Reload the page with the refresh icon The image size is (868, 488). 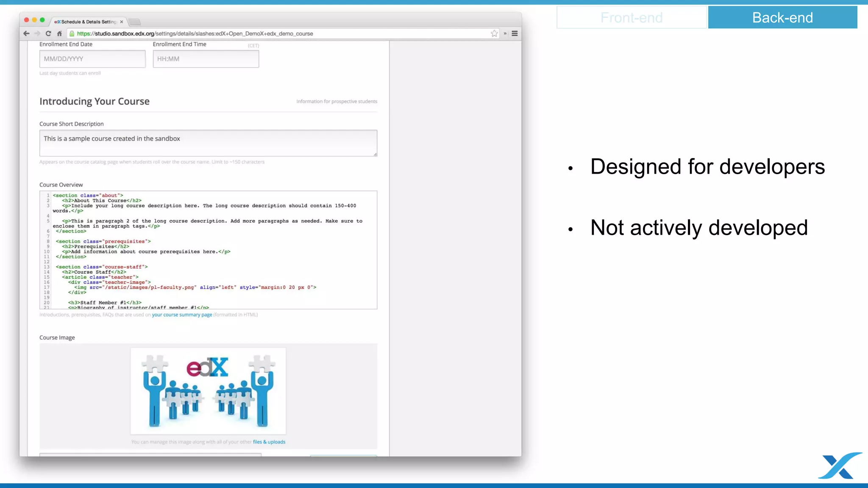tap(48, 33)
